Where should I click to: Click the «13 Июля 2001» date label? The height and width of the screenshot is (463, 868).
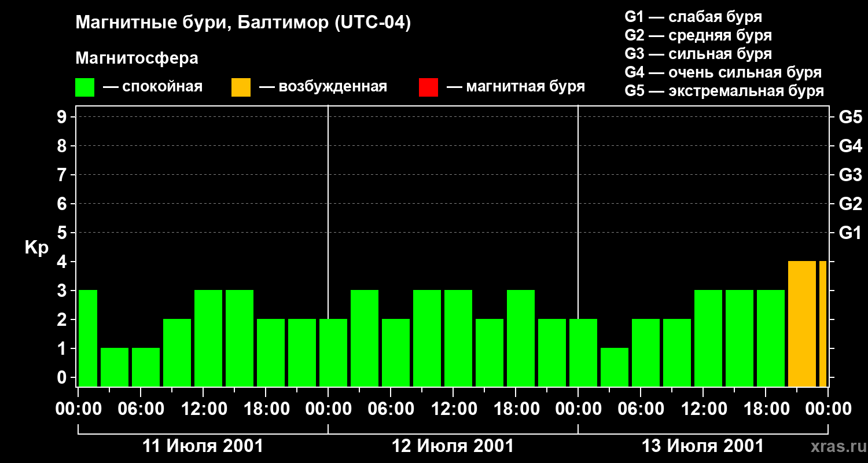click(703, 446)
